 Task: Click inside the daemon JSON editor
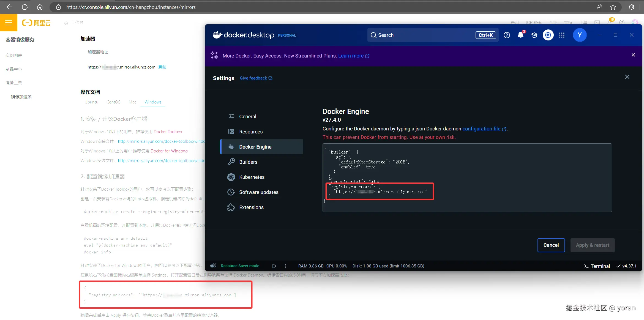click(x=467, y=178)
